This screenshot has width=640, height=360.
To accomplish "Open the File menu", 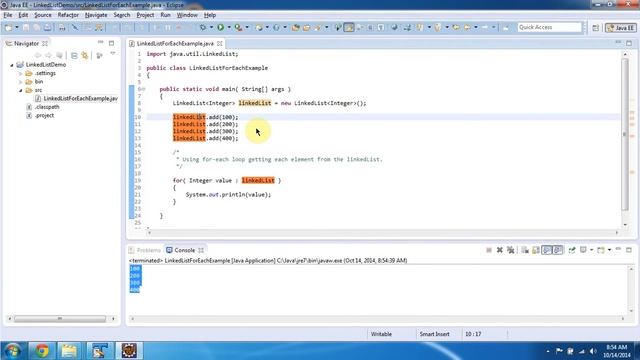I will [8, 15].
